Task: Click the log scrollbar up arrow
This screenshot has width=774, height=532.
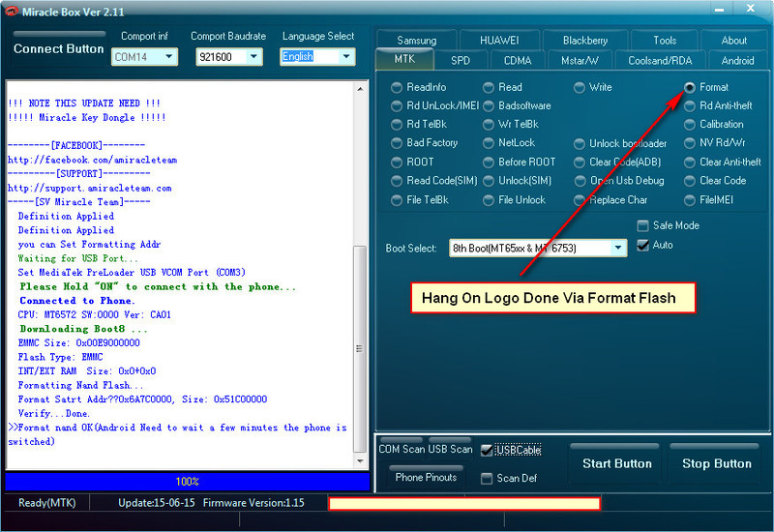Action: coord(360,89)
